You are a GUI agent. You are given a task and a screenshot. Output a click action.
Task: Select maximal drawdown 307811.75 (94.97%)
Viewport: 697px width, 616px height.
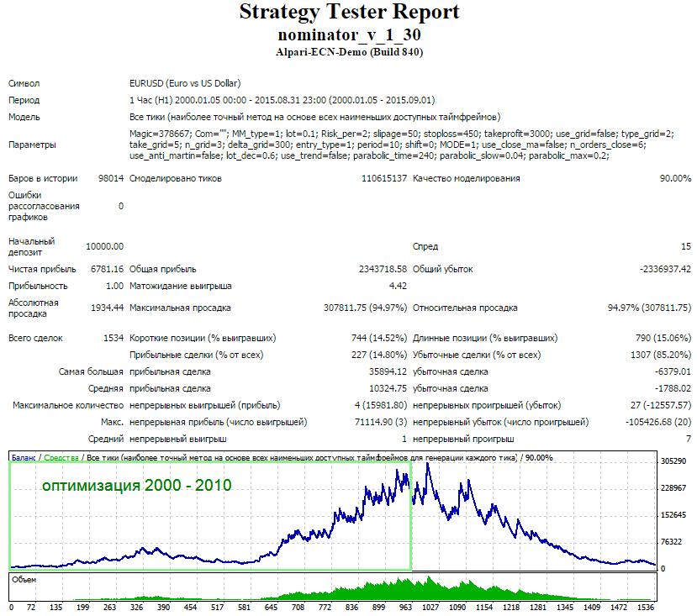coord(365,308)
